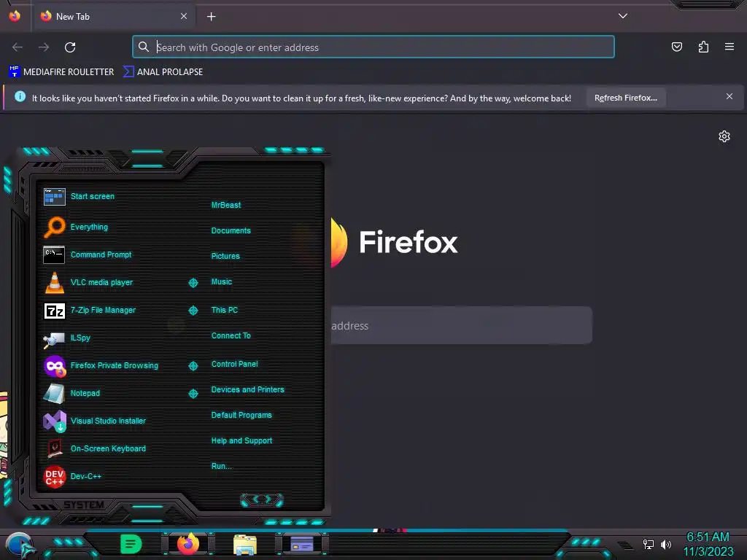Open Pictures from start menu

[225, 256]
